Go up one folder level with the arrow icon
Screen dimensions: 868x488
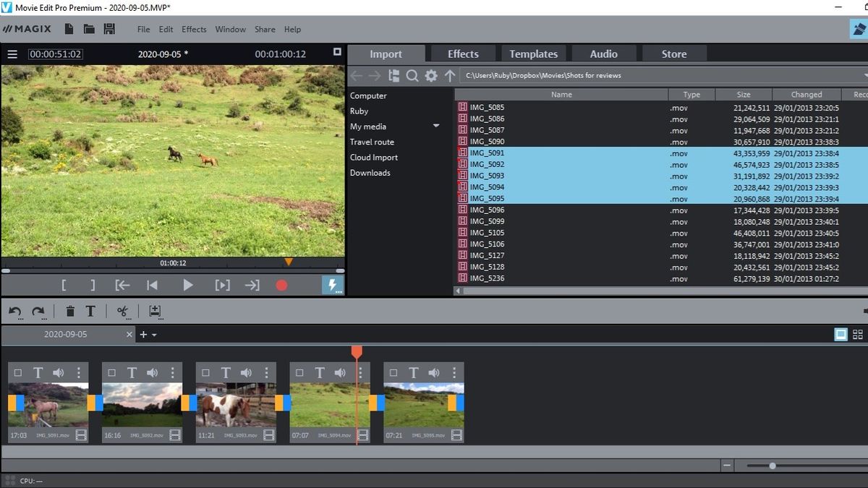pos(450,75)
